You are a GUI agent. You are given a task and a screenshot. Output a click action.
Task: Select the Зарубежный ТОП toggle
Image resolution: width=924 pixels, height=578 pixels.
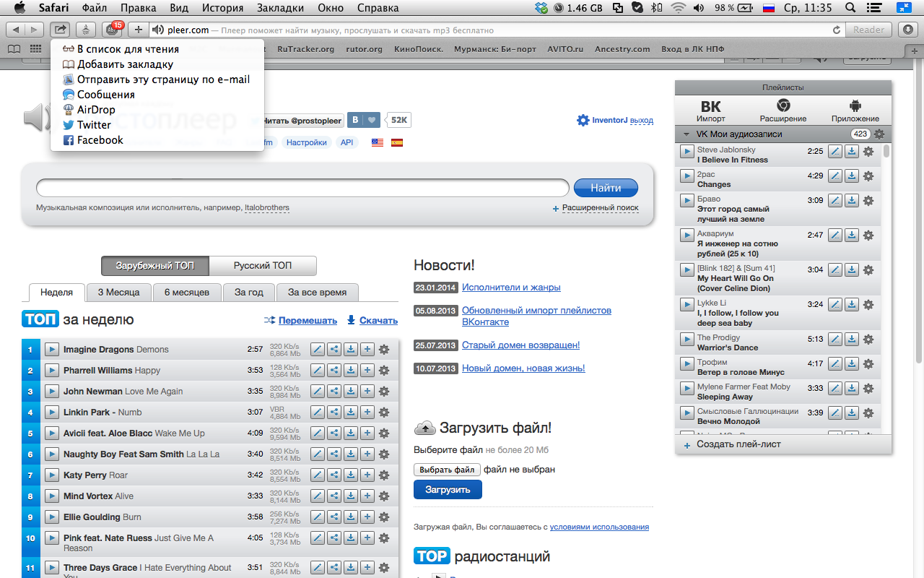point(155,266)
